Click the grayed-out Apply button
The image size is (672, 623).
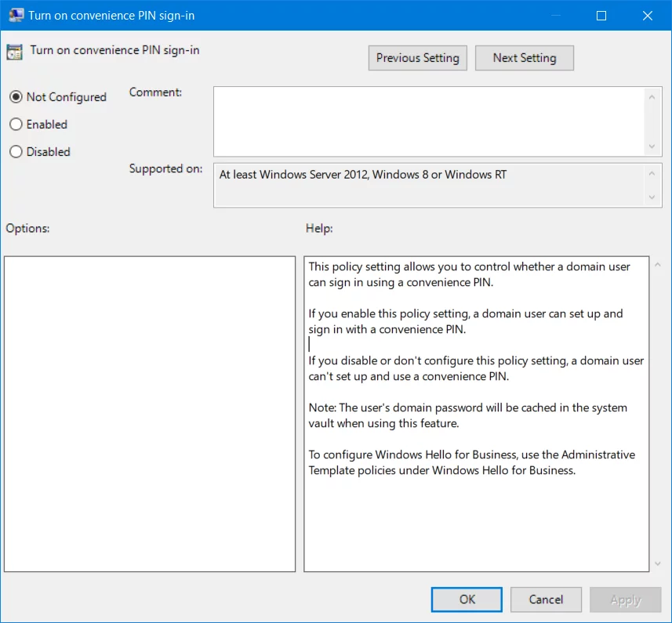625,599
